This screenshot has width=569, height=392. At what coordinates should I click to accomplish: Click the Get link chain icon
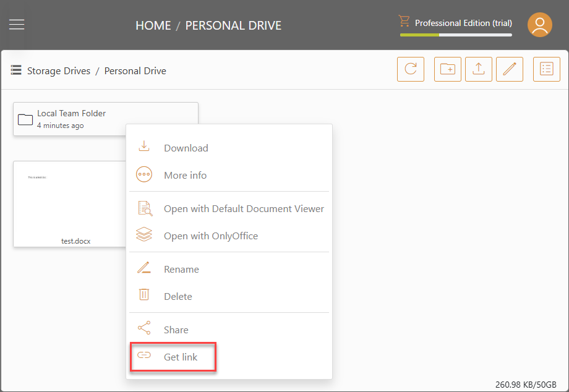pos(144,355)
